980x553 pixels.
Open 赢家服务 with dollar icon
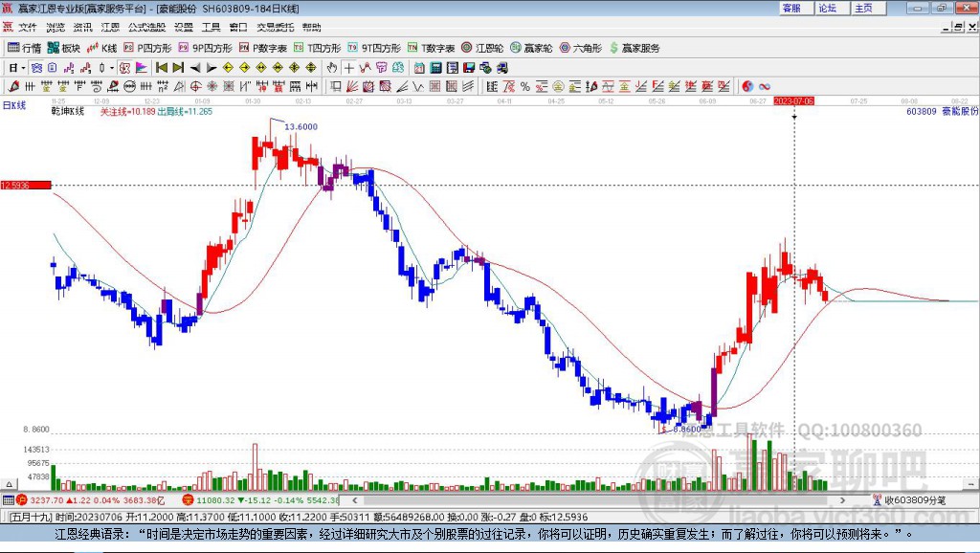(635, 48)
